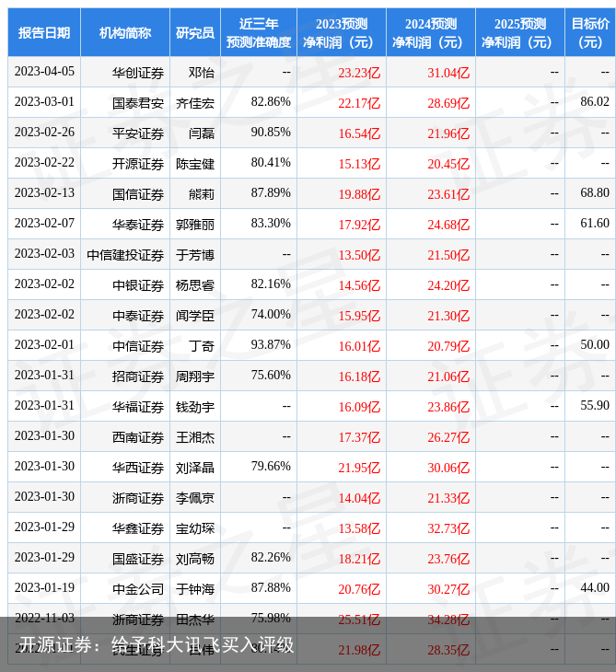Screen dimensions: 616x672
Task: Select researcher 丁奇
Action: 201,346
